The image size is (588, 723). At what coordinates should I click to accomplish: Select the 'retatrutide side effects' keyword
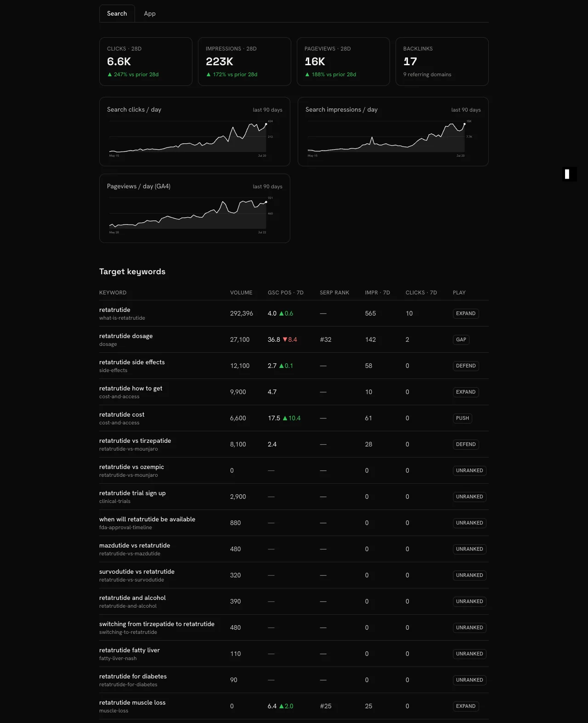click(x=132, y=362)
